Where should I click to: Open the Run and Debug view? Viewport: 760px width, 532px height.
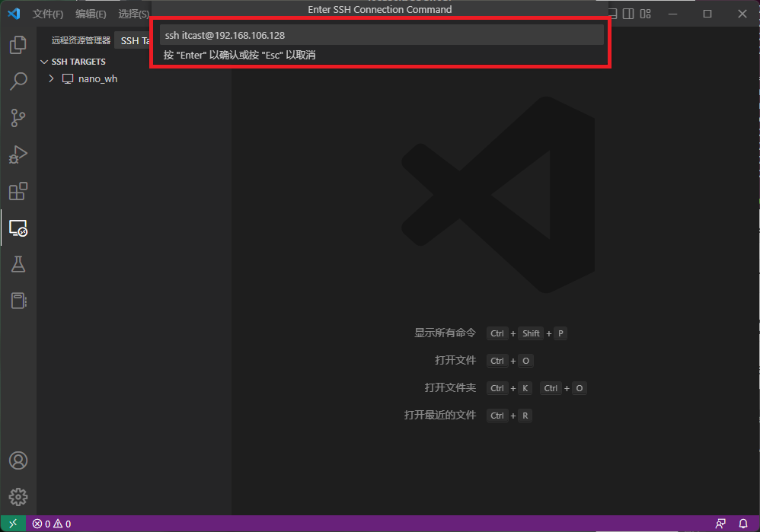18,155
